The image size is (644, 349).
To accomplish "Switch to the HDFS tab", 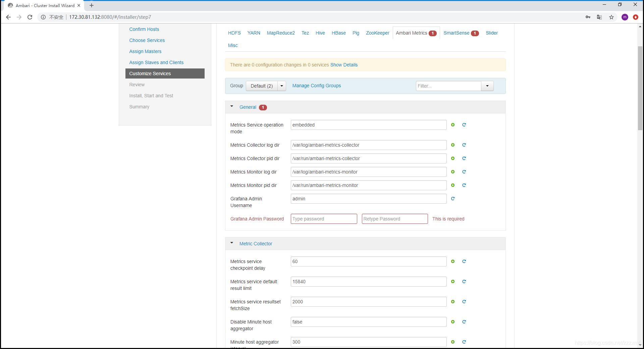I will pyautogui.click(x=234, y=33).
